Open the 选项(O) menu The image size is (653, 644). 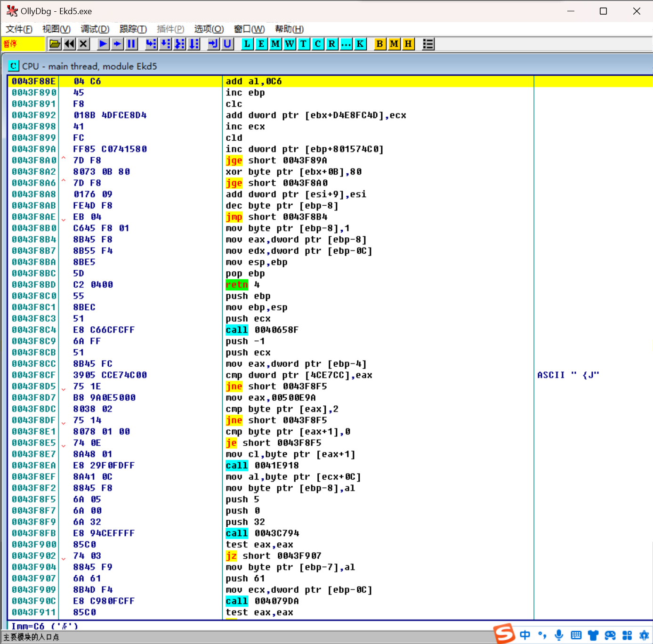[x=209, y=29]
